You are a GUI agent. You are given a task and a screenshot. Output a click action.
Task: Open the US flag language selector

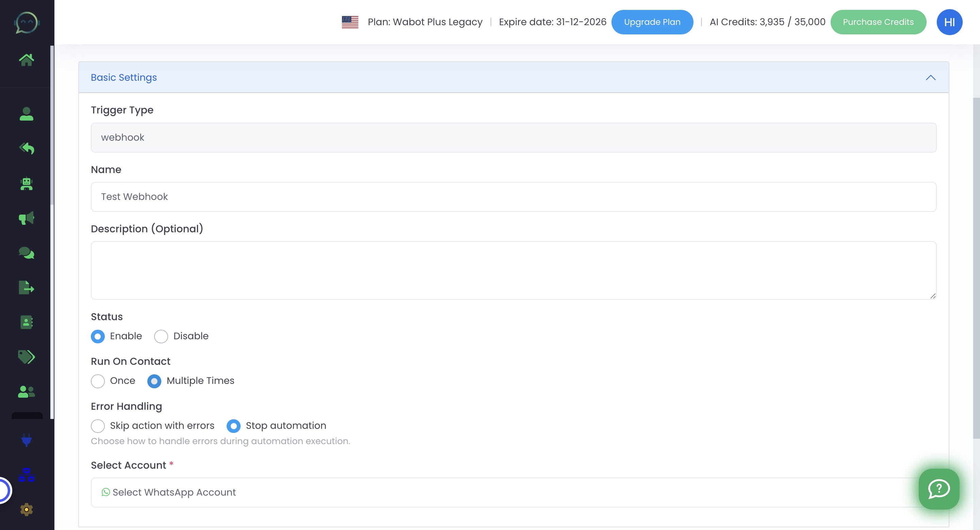[349, 22]
